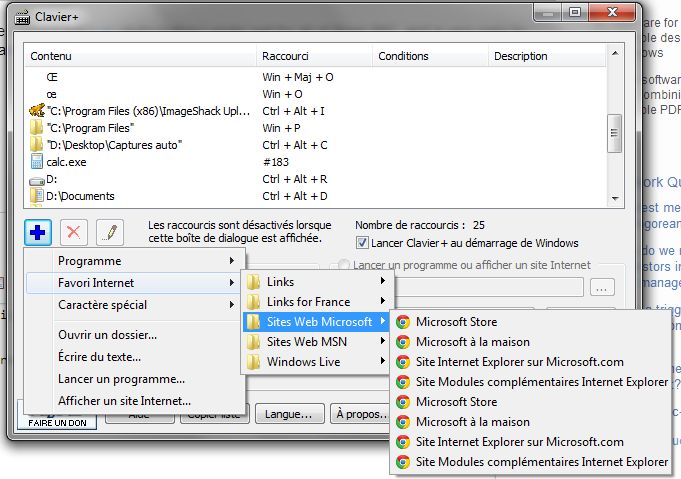Choose Afficher un site Internet... menu entry
The height and width of the screenshot is (479, 681).
click(x=135, y=401)
